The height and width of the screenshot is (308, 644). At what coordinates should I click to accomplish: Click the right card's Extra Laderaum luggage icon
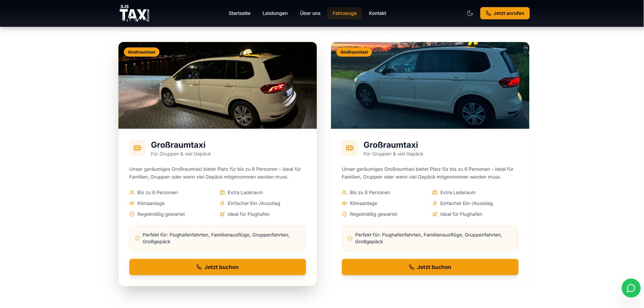tap(435, 192)
